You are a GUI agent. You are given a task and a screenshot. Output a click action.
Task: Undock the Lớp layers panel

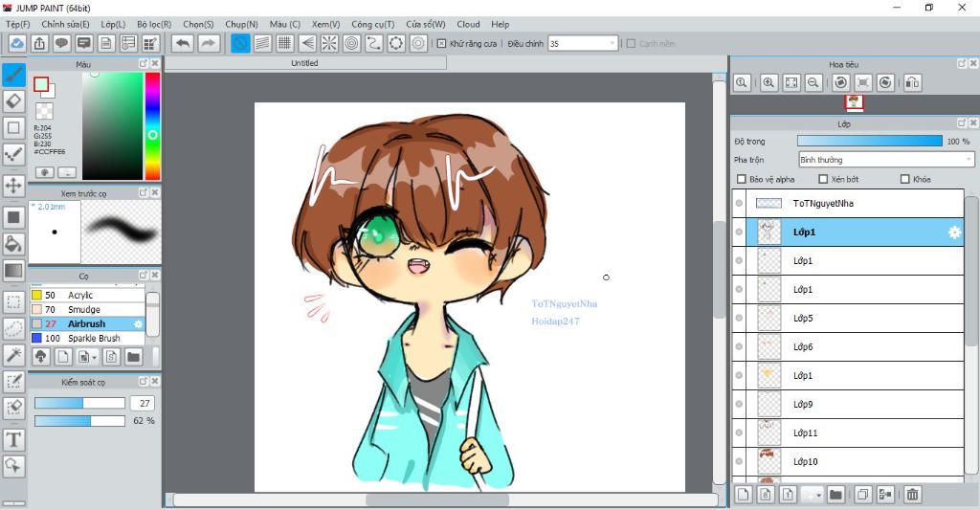pos(962,123)
